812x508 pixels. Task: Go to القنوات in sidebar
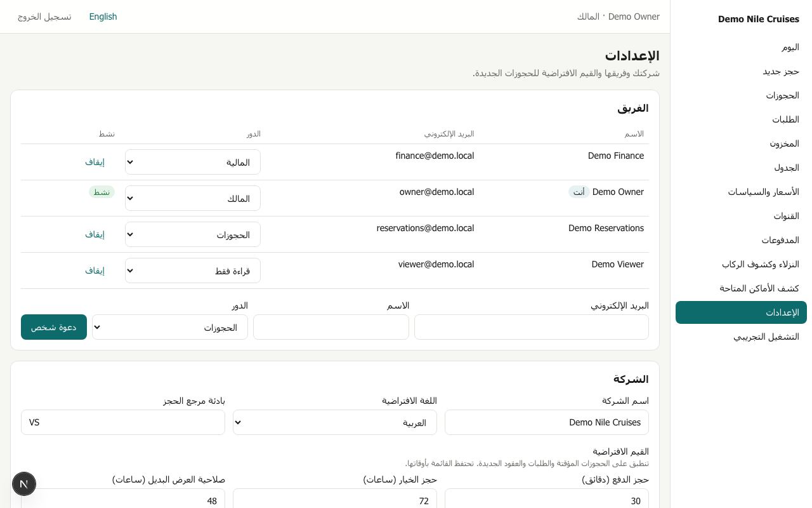coord(741,216)
